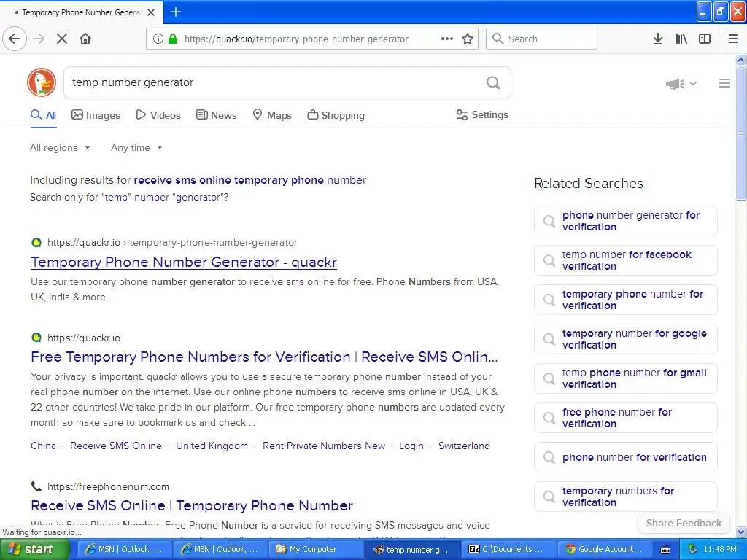Select 'temporary numbers for verification' related search
Screen dimensions: 747x560
[x=625, y=497]
